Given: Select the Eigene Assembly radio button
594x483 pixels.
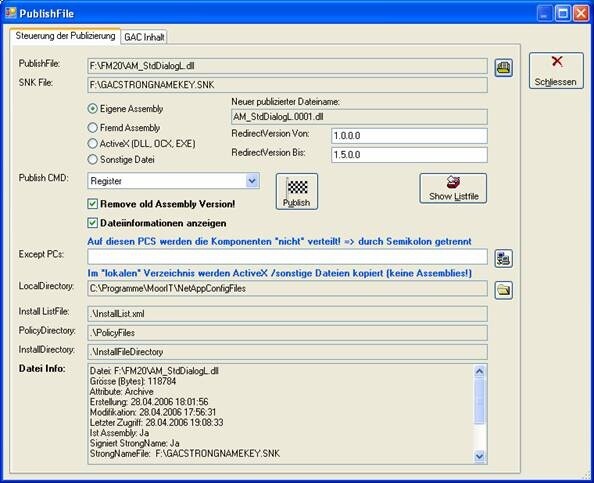Looking at the screenshot, I should click(92, 109).
